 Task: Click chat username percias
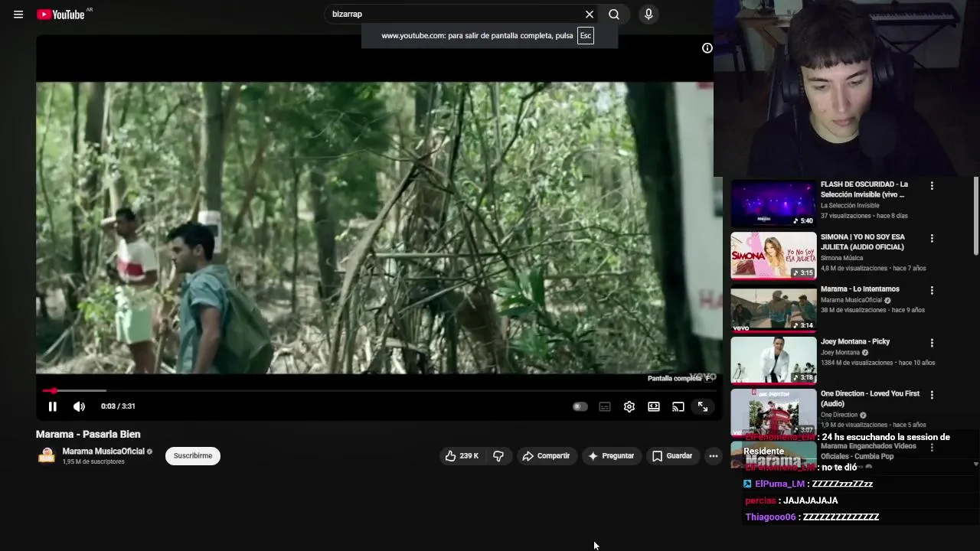[x=760, y=500]
